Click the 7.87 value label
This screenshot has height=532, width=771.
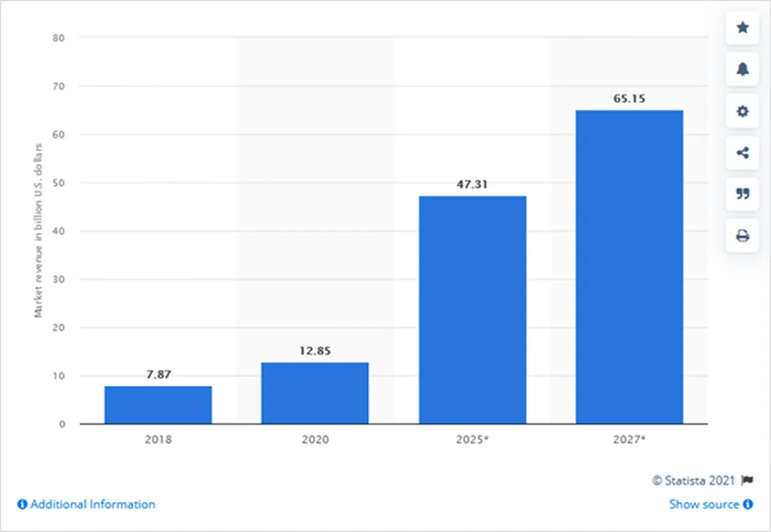158,375
